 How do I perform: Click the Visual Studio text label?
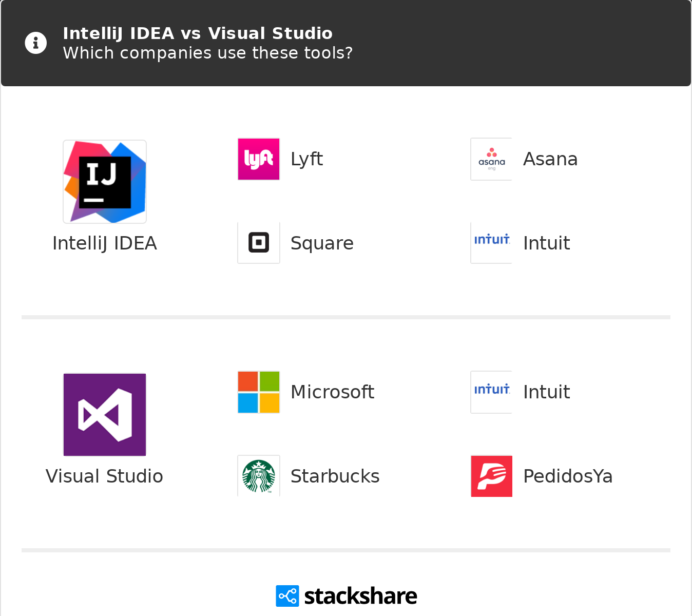click(x=105, y=476)
